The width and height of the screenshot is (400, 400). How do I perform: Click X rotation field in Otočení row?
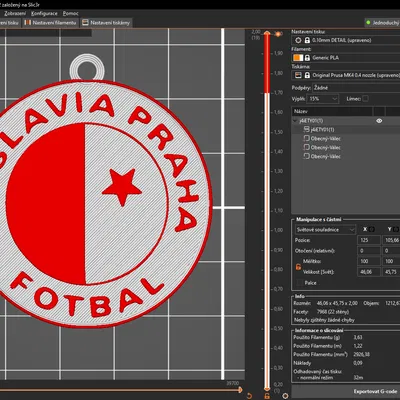pyautogui.click(x=369, y=251)
